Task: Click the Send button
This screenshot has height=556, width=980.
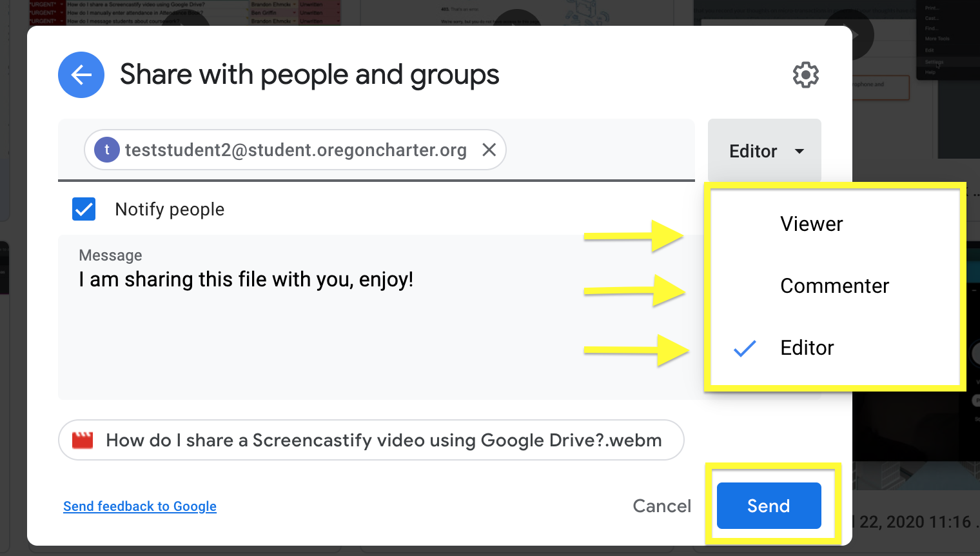Action: coord(769,506)
